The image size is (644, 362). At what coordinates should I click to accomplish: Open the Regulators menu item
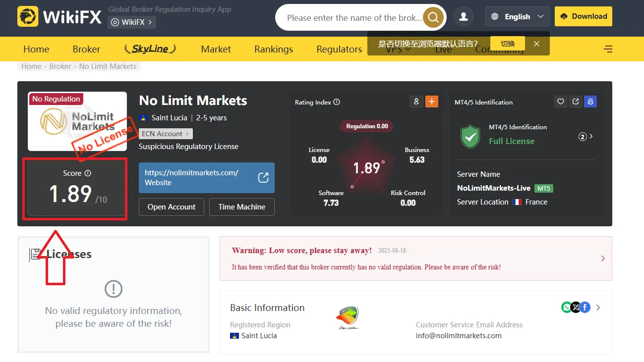tap(339, 49)
